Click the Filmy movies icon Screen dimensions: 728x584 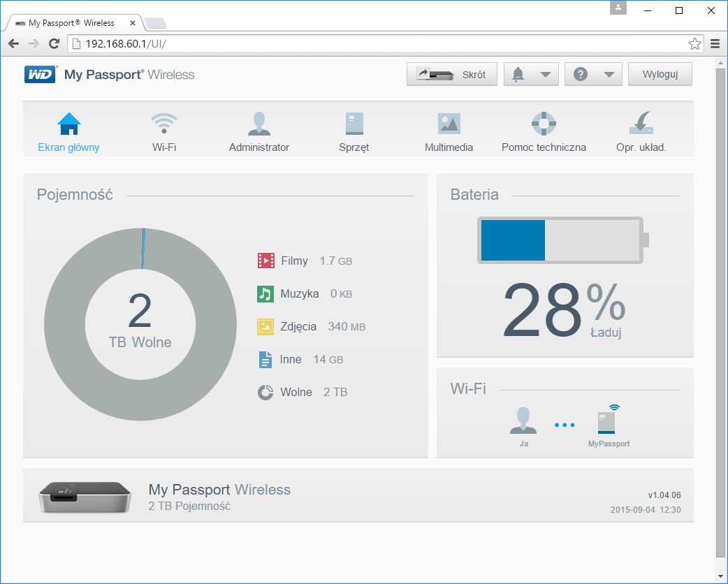(x=265, y=260)
